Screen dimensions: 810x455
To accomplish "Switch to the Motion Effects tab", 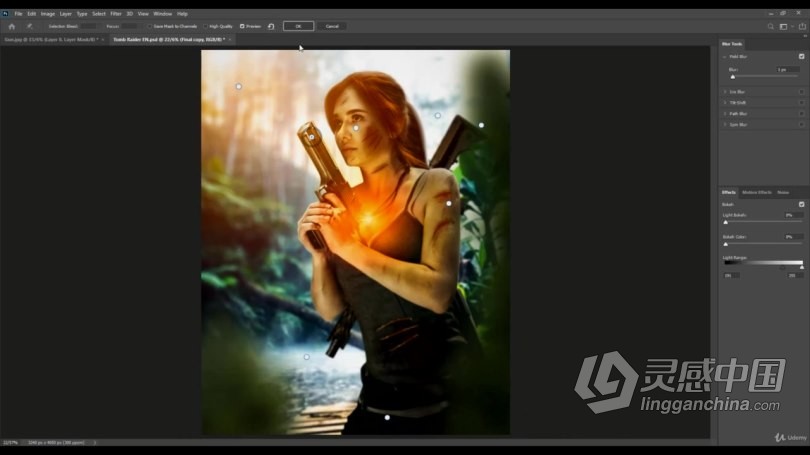I will click(x=757, y=192).
